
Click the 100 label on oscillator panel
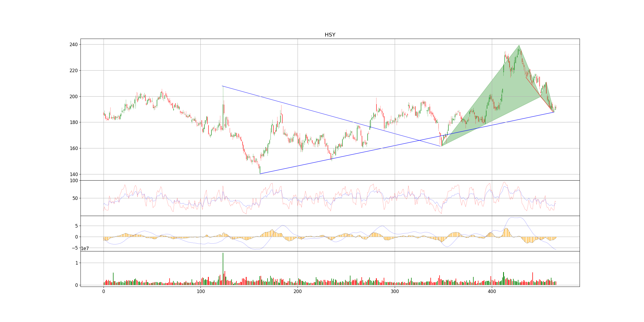pos(74,181)
